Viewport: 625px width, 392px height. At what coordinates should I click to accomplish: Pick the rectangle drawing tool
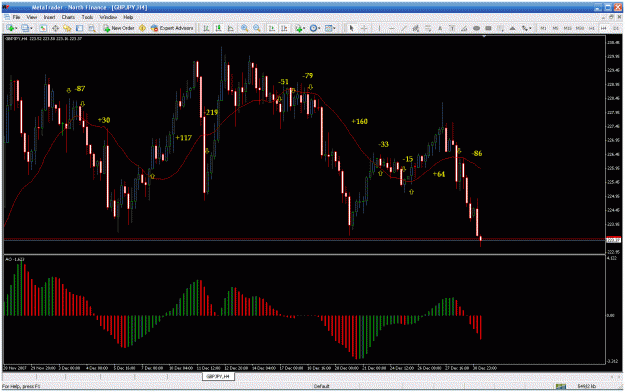click(488, 28)
